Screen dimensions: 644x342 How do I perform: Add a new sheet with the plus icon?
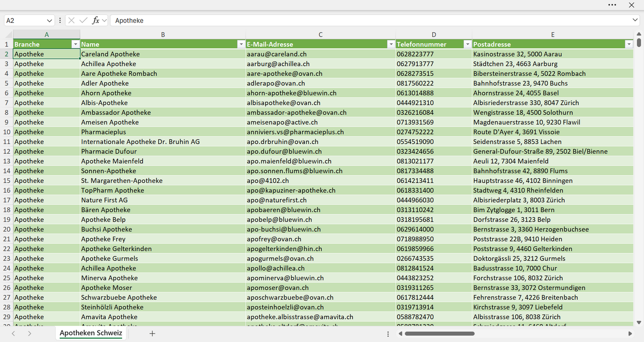click(x=152, y=334)
